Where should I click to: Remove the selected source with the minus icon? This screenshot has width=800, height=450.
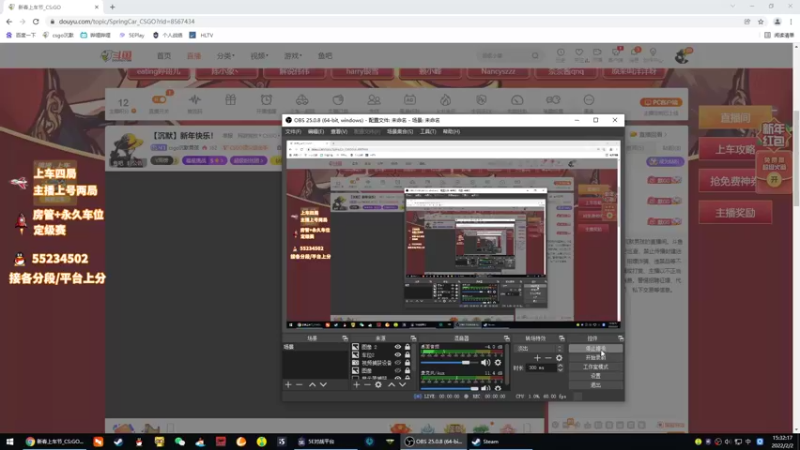[367, 385]
